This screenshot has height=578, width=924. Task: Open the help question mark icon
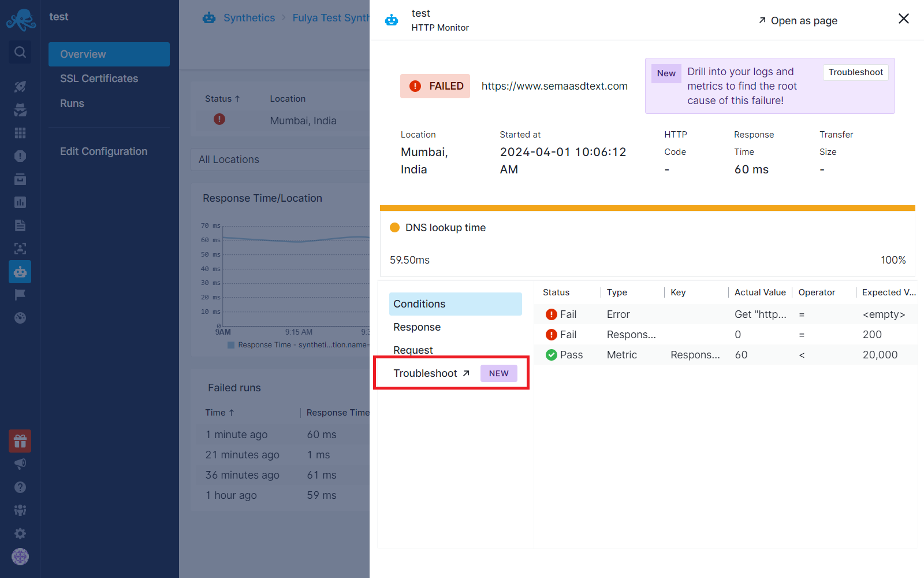pos(20,487)
